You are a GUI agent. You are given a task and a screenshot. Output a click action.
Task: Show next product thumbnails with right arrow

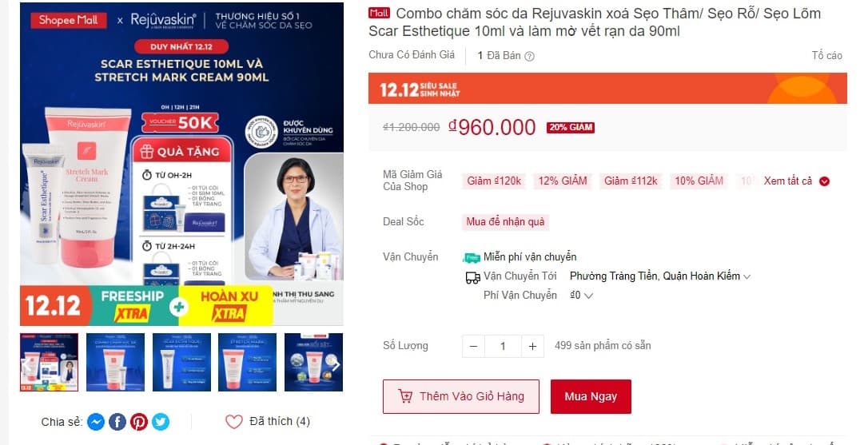[x=335, y=365]
